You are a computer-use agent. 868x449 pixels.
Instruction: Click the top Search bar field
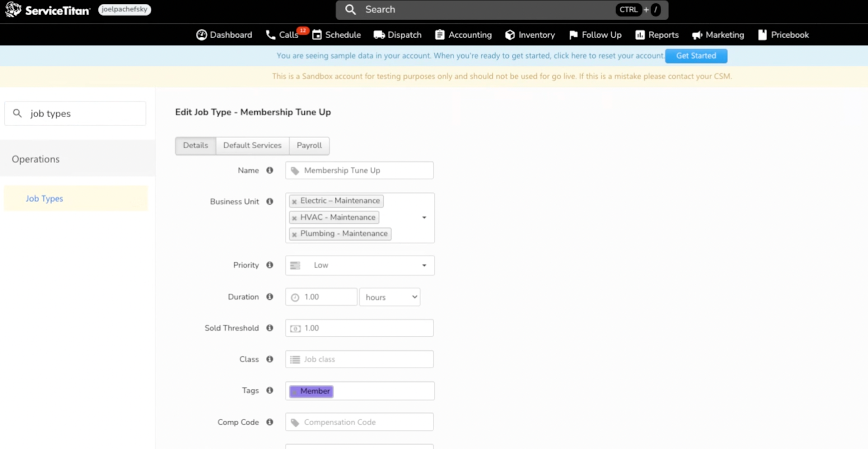(502, 10)
